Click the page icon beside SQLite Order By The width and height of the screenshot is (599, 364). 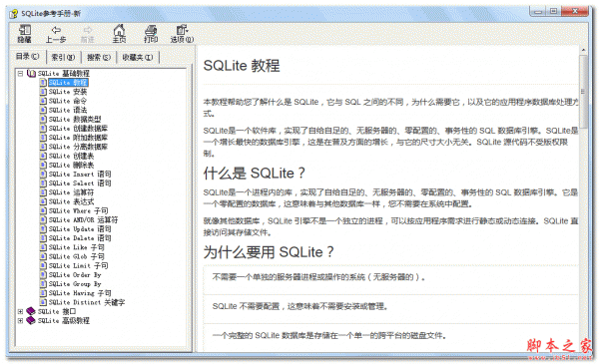click(x=43, y=274)
